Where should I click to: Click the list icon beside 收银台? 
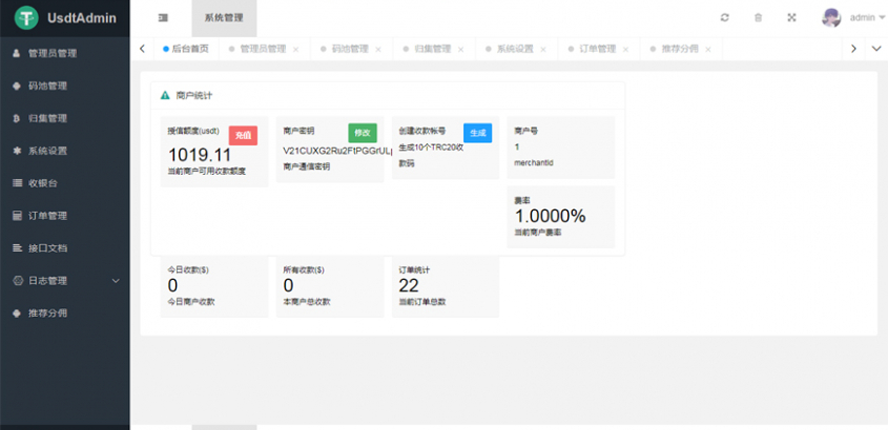pos(16,184)
